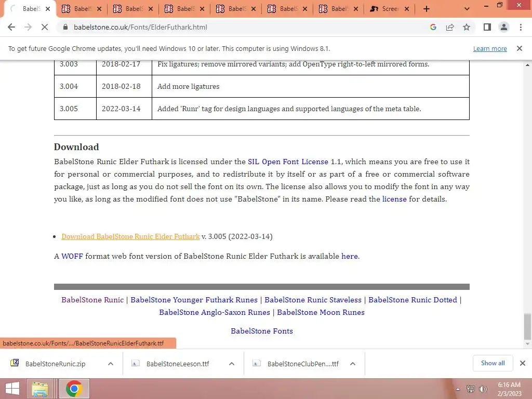Viewport: 532px width, 399px height.
Task: Open a new tab
Action: tap(427, 9)
